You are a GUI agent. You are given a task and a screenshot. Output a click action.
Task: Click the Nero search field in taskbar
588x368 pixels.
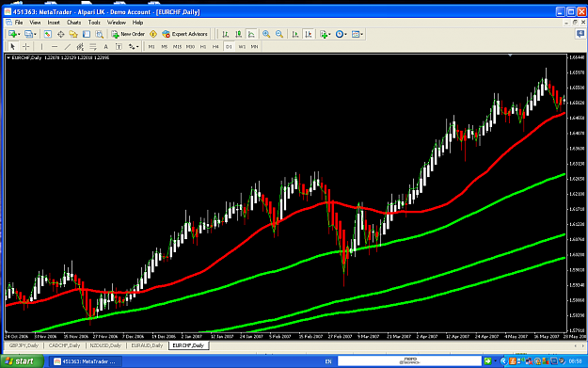[409, 361]
